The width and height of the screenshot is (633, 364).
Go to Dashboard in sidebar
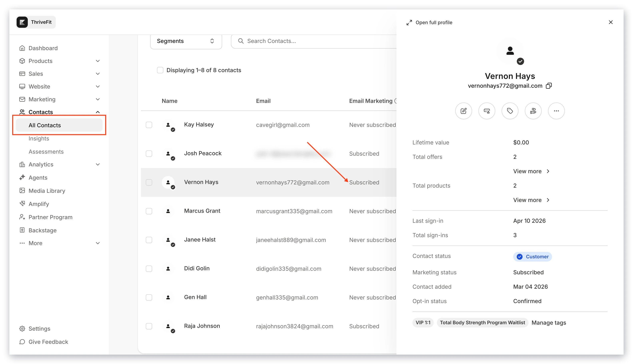pos(43,48)
